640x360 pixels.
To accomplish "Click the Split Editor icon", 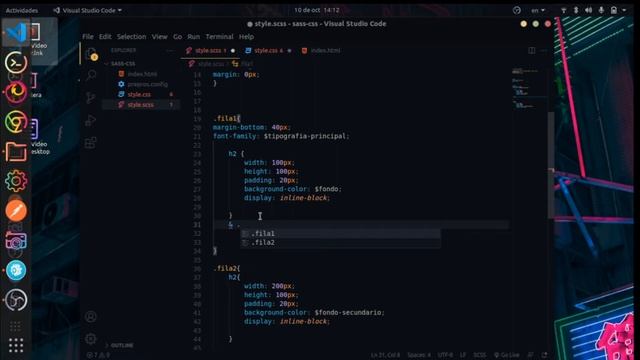I will pos(531,51).
